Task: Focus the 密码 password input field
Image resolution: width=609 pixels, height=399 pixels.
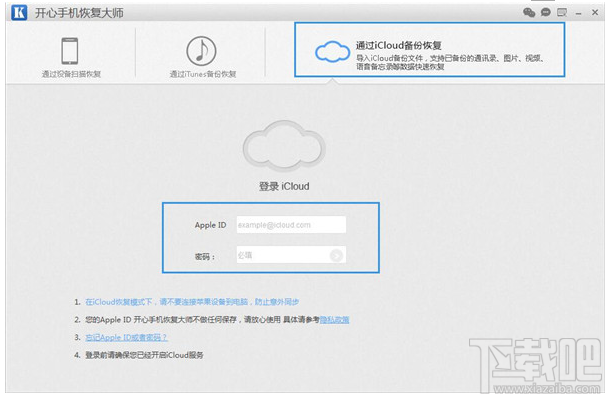Action: (291, 255)
